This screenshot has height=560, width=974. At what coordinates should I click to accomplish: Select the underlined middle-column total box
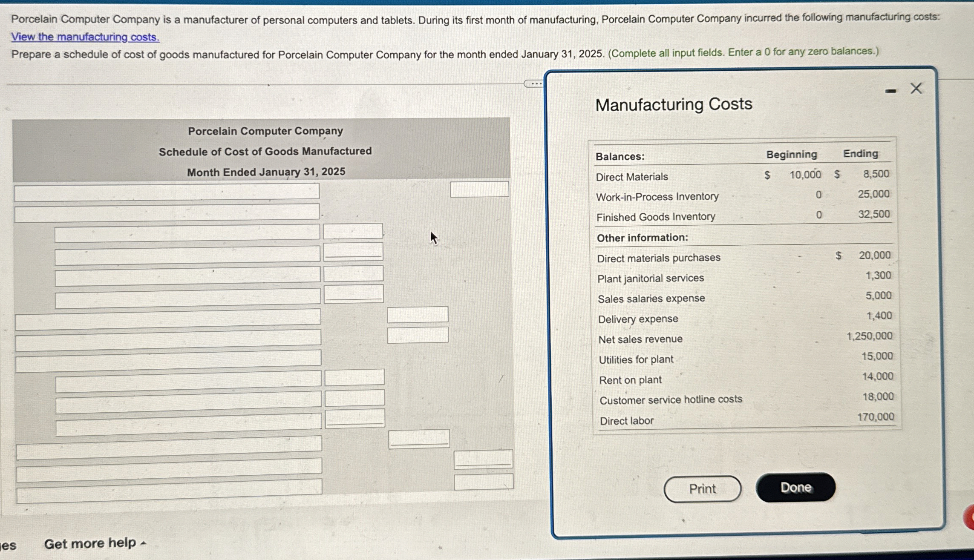point(418,439)
